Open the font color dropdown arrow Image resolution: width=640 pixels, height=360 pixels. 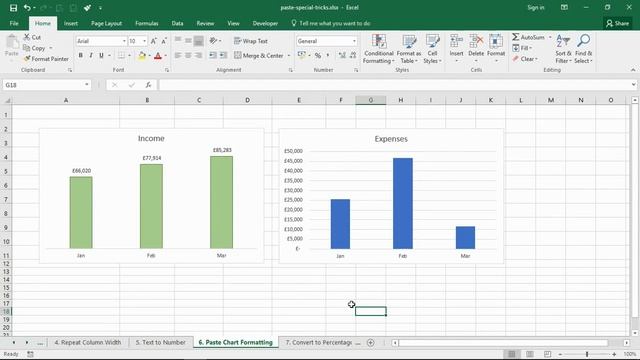(165, 56)
